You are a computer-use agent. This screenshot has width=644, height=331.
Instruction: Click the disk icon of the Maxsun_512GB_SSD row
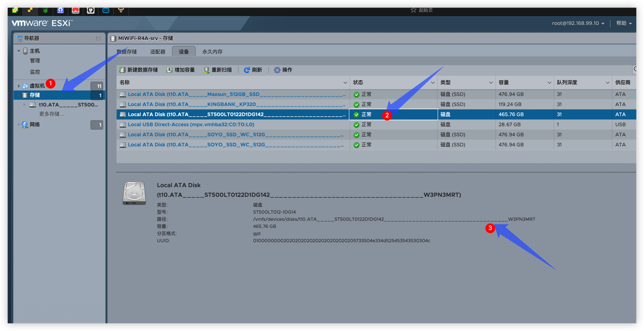coord(123,94)
